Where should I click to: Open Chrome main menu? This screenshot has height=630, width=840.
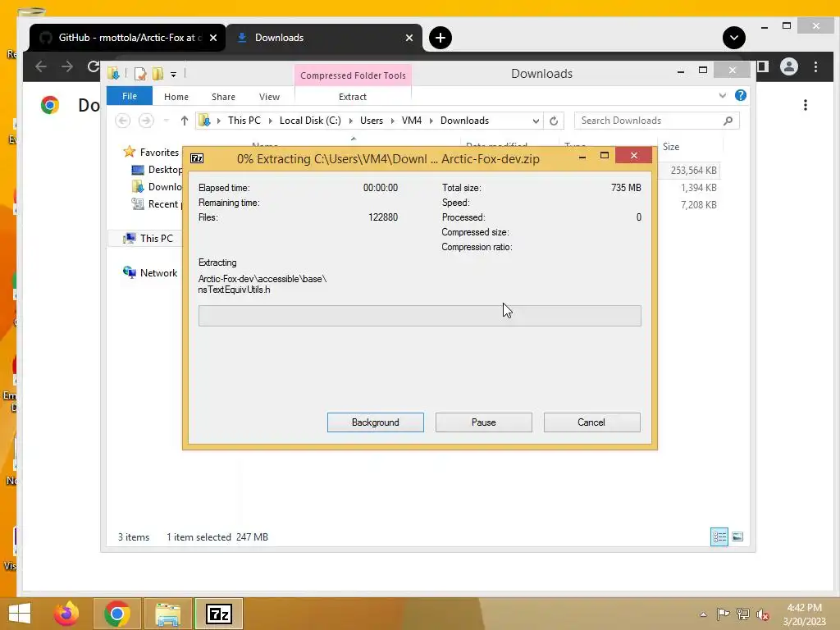[816, 67]
